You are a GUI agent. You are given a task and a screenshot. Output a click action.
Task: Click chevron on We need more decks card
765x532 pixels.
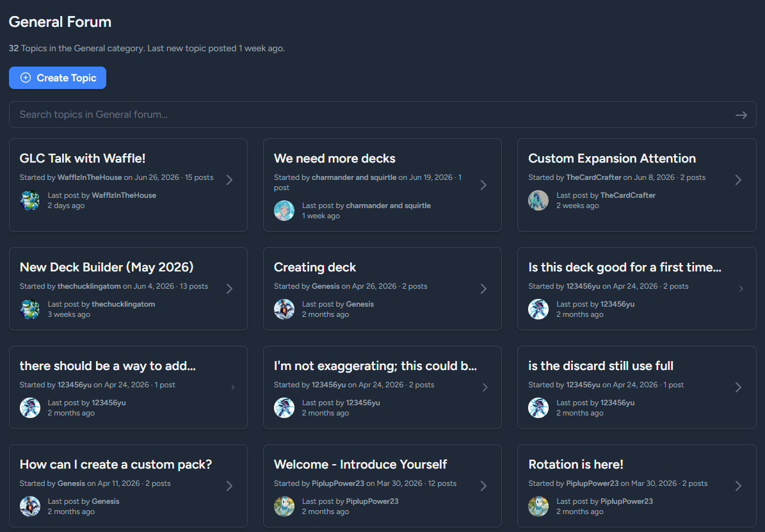tap(483, 185)
